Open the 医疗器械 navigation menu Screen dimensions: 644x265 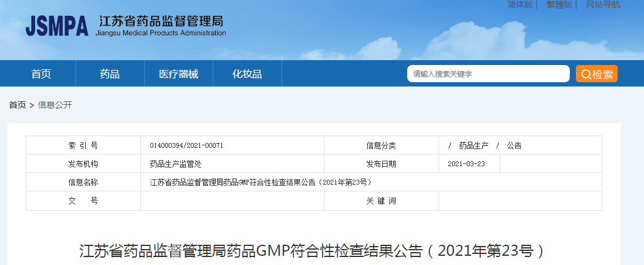pyautogui.click(x=178, y=74)
